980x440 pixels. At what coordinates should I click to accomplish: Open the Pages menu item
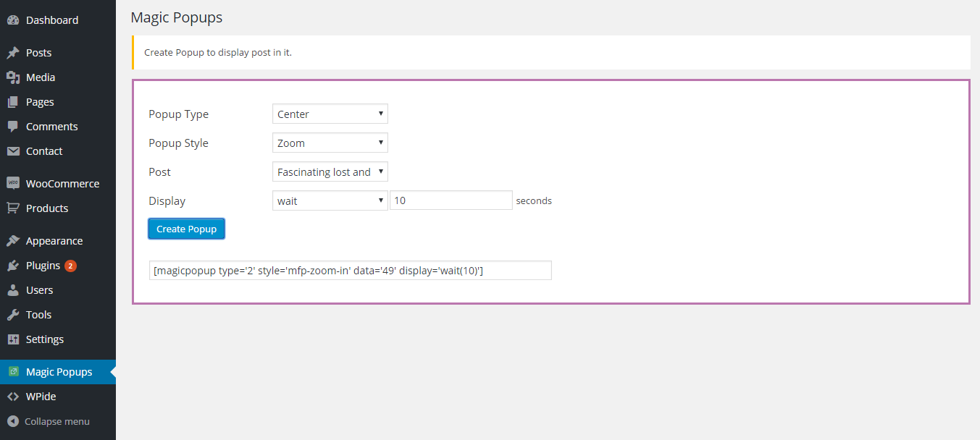coord(58,102)
